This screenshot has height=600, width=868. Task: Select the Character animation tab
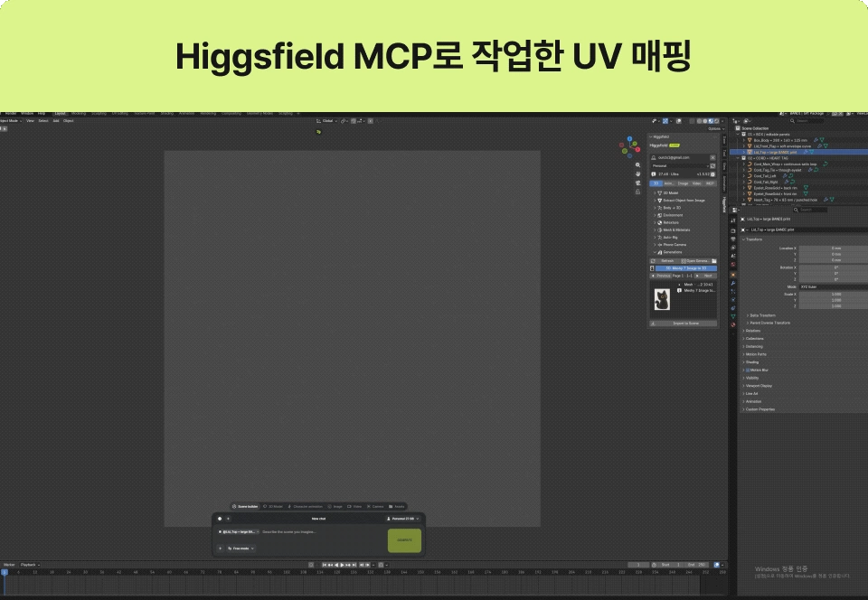[306, 507]
